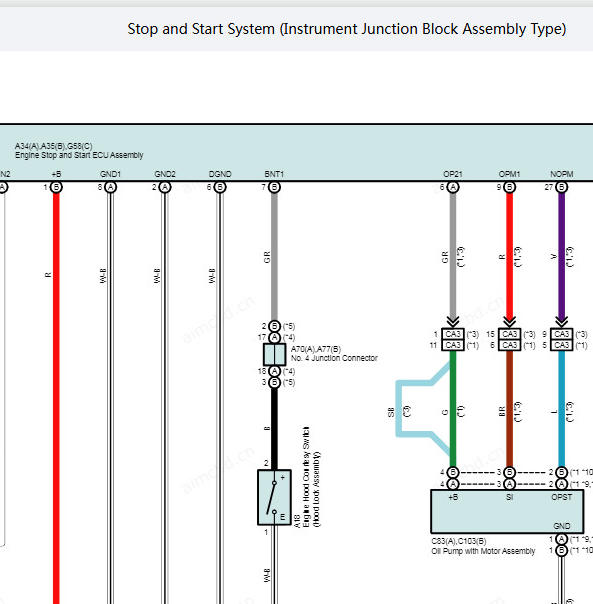Click the DGND terminal label

pyautogui.click(x=220, y=174)
